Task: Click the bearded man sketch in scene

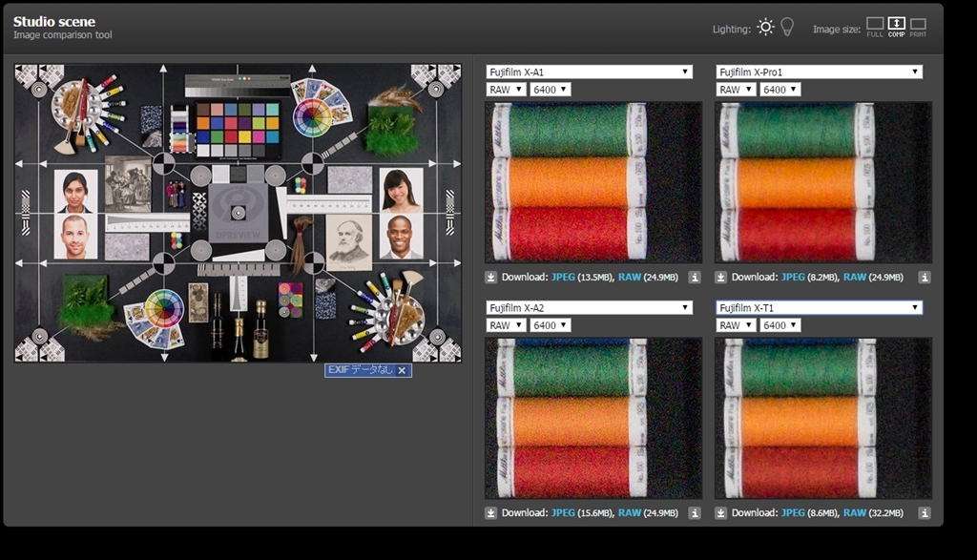Action: click(348, 241)
